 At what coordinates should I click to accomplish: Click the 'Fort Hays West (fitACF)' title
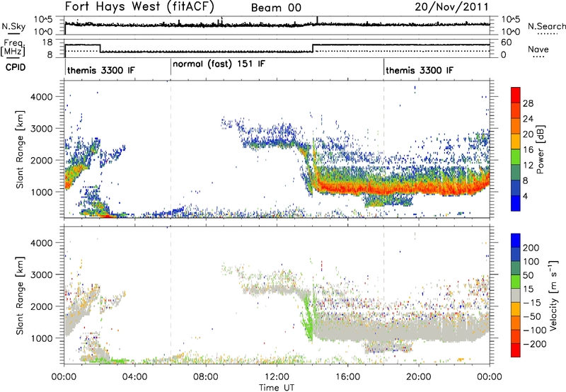139,6
